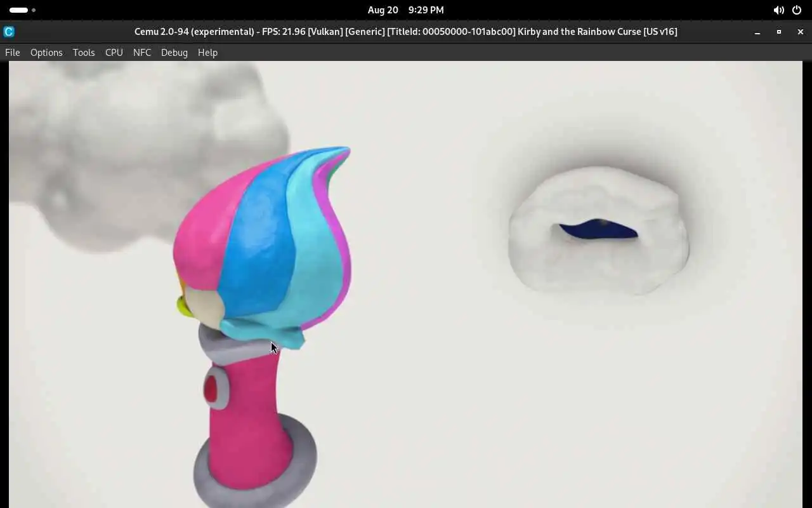The width and height of the screenshot is (812, 508).
Task: Open the volume indicator in top bar
Action: [x=778, y=10]
